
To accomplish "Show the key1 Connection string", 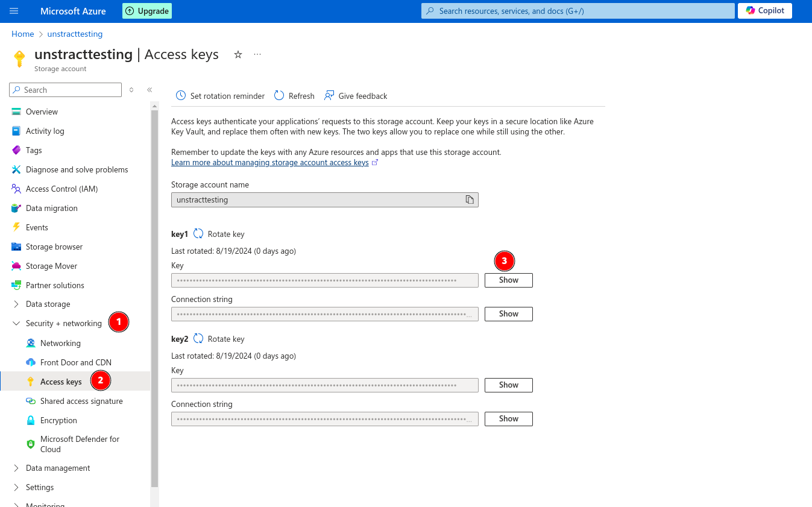I will [x=509, y=314].
